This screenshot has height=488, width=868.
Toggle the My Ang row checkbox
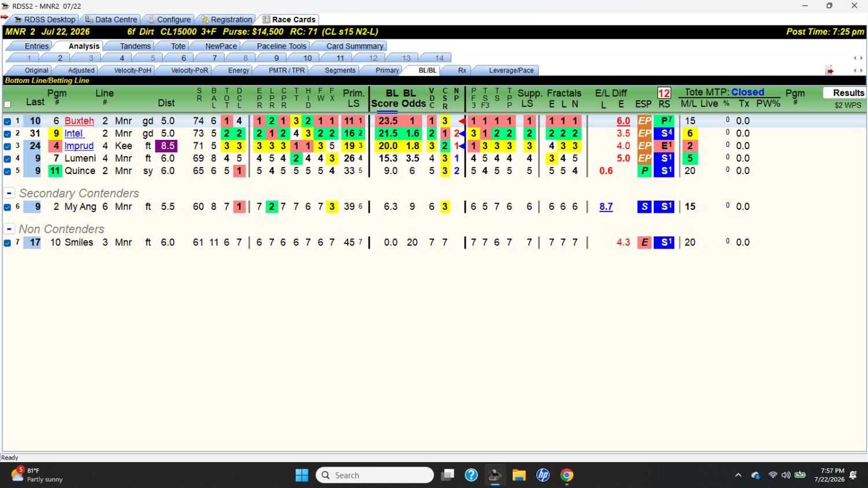click(8, 207)
